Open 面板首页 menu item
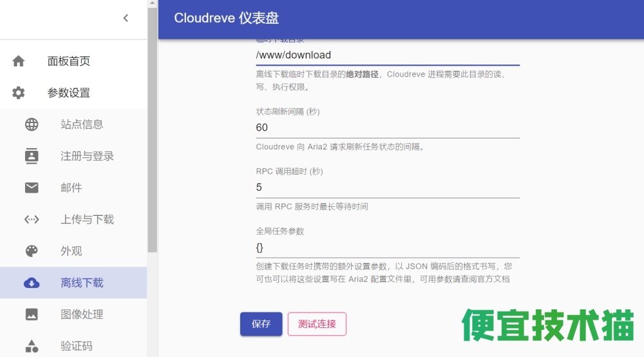This screenshot has width=644, height=357. click(73, 61)
